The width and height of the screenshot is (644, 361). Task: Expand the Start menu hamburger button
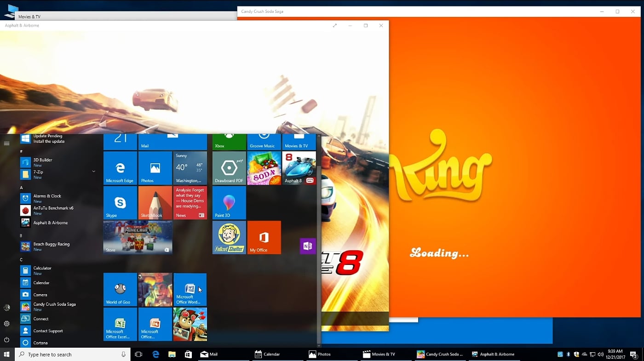[x=6, y=143]
